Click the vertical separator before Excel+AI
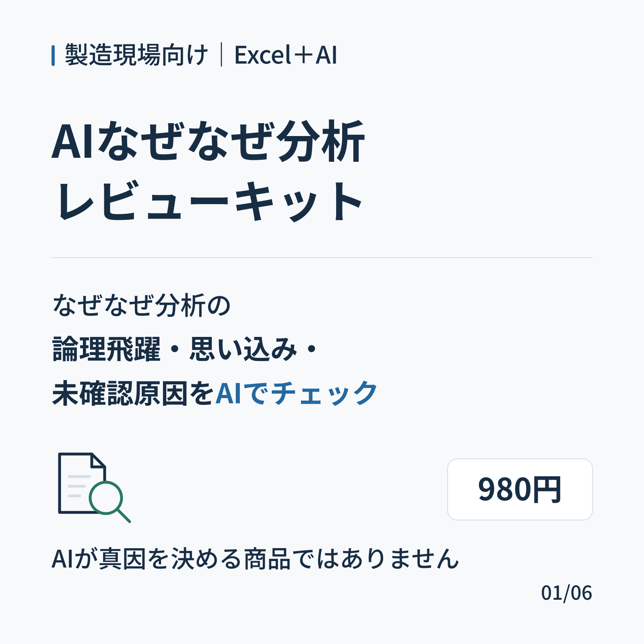The width and height of the screenshot is (644, 644). [x=221, y=55]
